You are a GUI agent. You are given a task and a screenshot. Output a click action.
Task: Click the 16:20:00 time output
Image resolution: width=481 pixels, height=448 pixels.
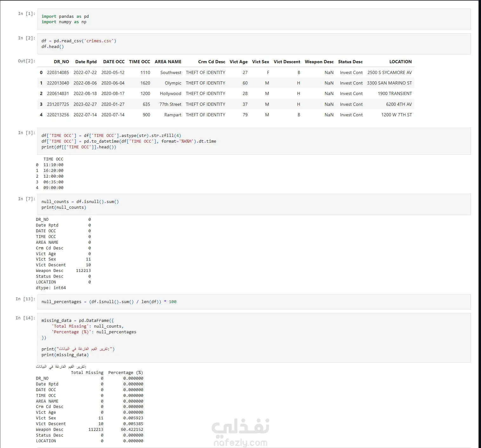53,171
